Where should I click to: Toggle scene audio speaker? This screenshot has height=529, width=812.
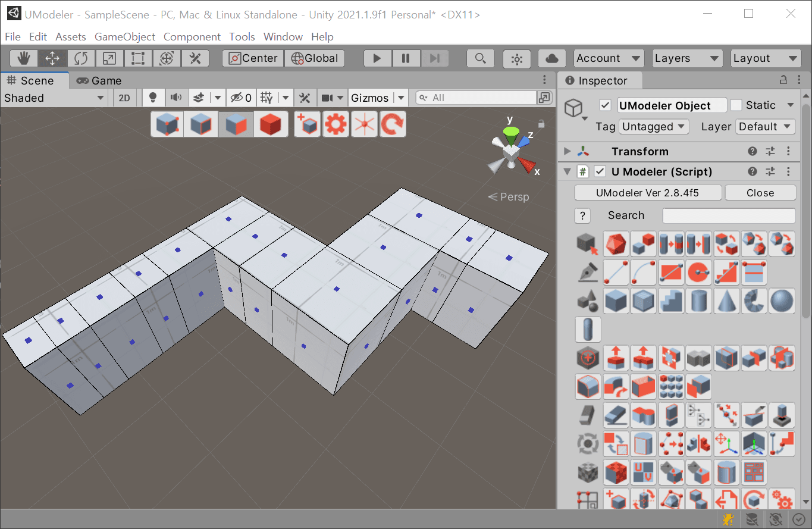point(175,98)
